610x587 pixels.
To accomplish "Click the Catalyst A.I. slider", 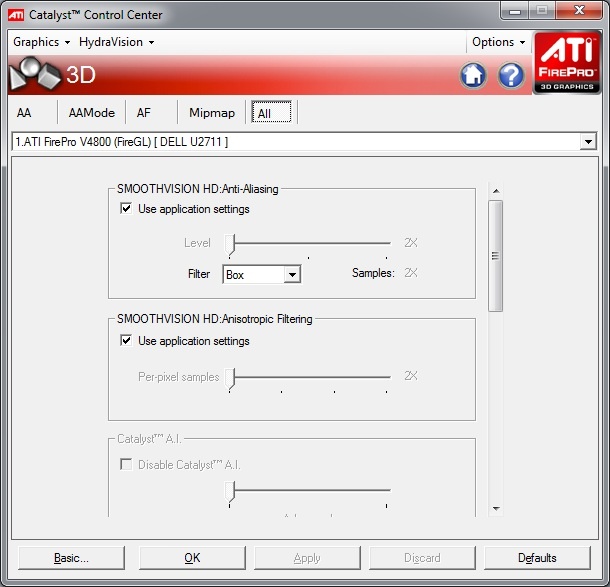I will (x=309, y=492).
